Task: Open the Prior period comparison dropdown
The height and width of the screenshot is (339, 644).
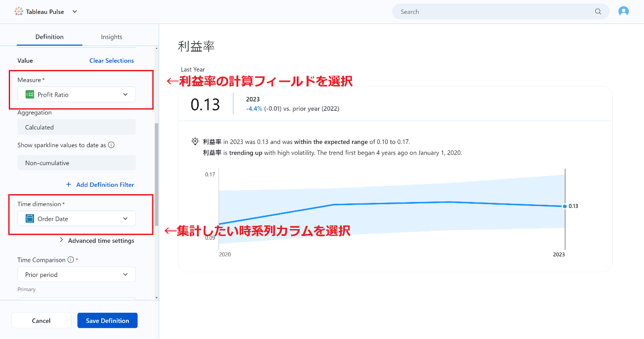Action: 76,274
